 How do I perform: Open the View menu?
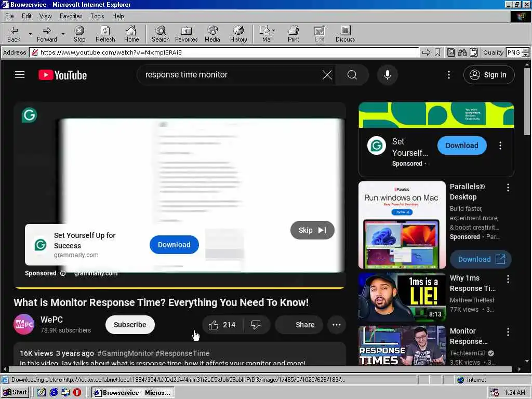click(45, 16)
